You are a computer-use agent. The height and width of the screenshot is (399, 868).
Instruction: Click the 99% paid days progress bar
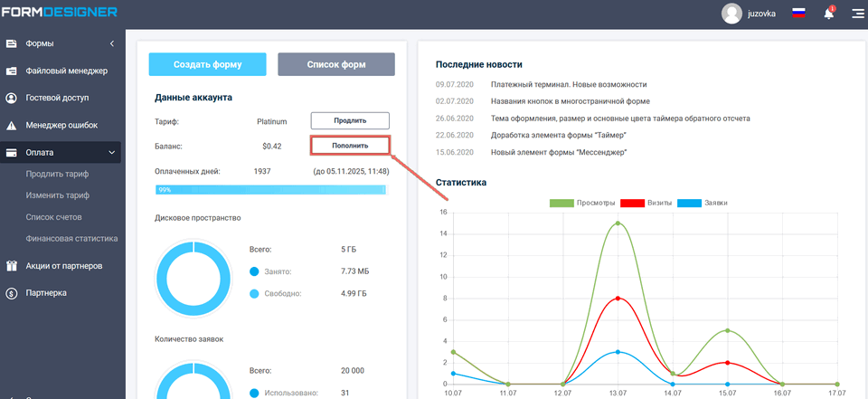(x=270, y=190)
